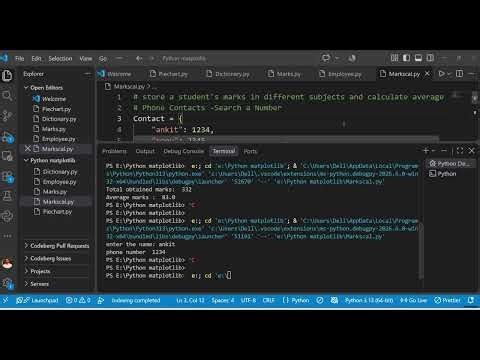Open the Search view in activity bar
Image resolution: width=480 pixels, height=360 pixels.
point(7,96)
